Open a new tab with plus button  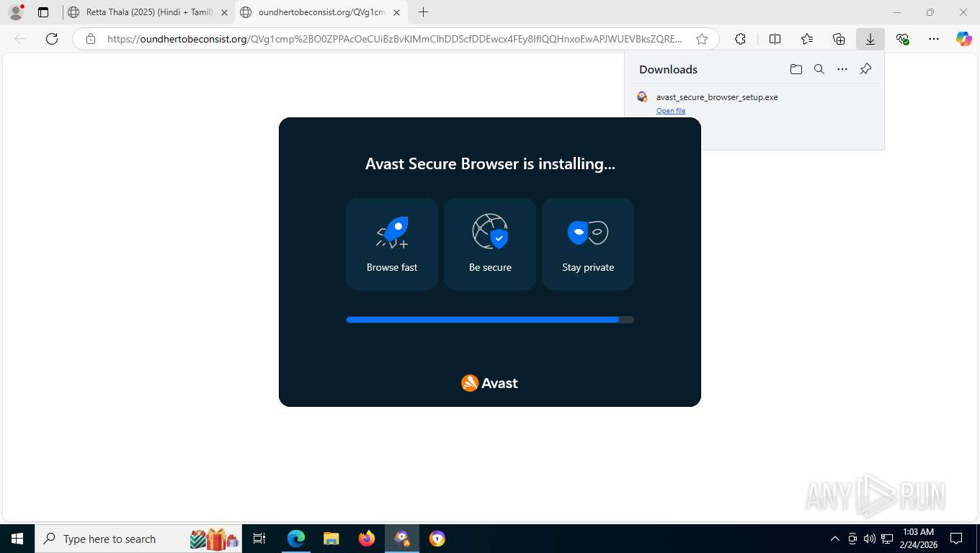pos(423,12)
